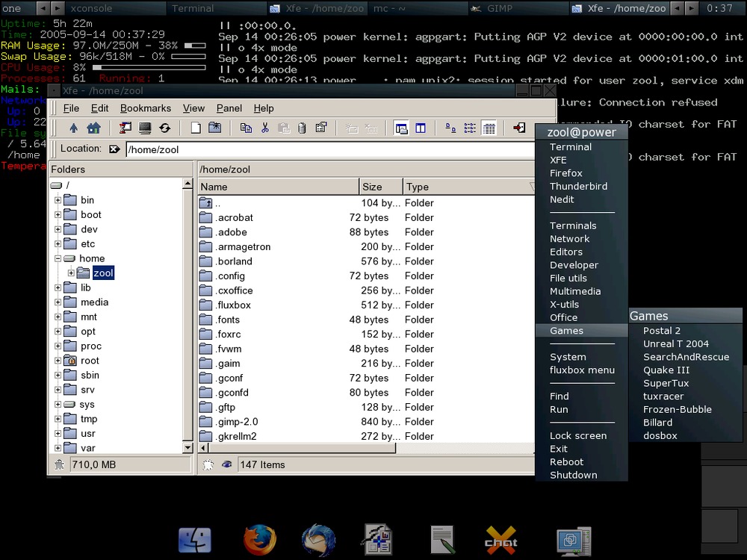Open file properties from the toolbar

(x=321, y=128)
